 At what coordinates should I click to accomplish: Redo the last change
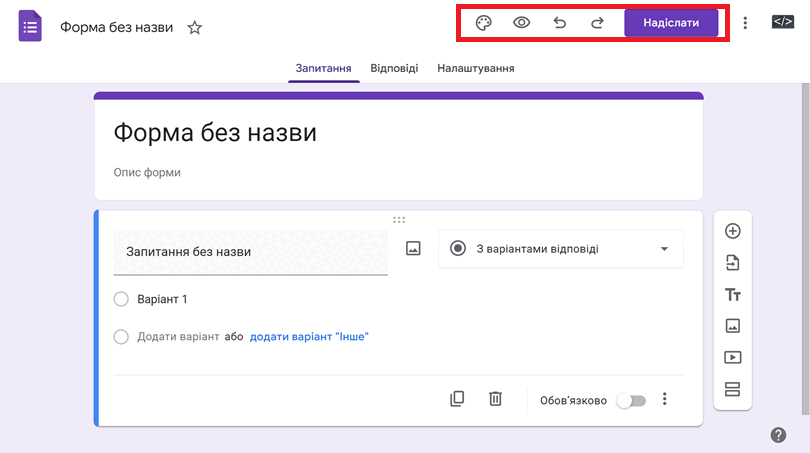coord(597,23)
